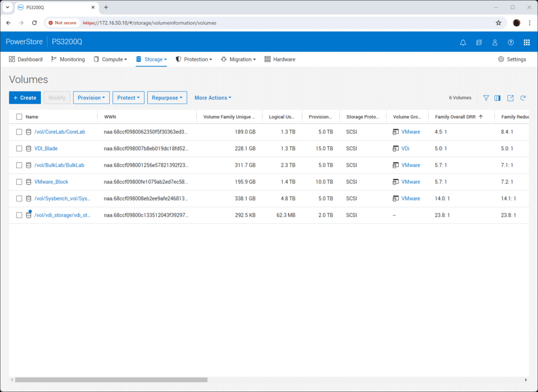This screenshot has width=538, height=392.
Task: Open the VDi volume group link
Action: [405, 149]
